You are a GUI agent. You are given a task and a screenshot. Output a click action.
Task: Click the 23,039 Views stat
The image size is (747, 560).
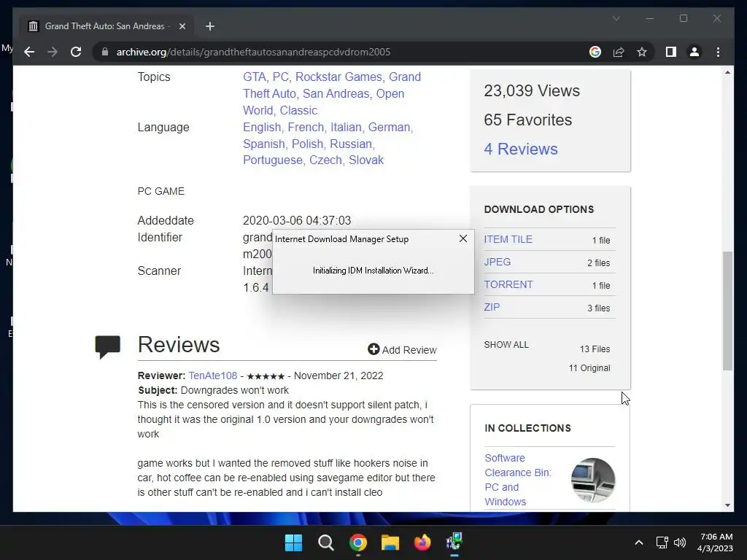pyautogui.click(x=532, y=90)
